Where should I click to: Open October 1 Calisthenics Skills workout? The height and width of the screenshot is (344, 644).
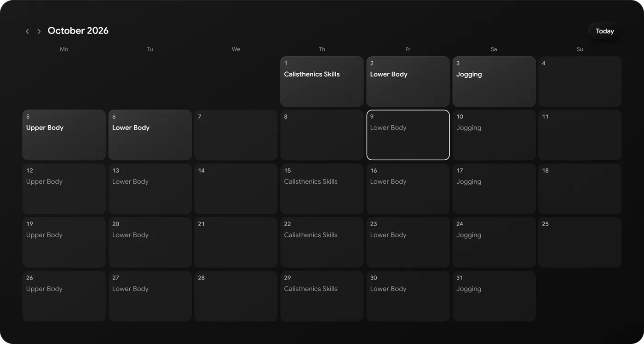[322, 82]
